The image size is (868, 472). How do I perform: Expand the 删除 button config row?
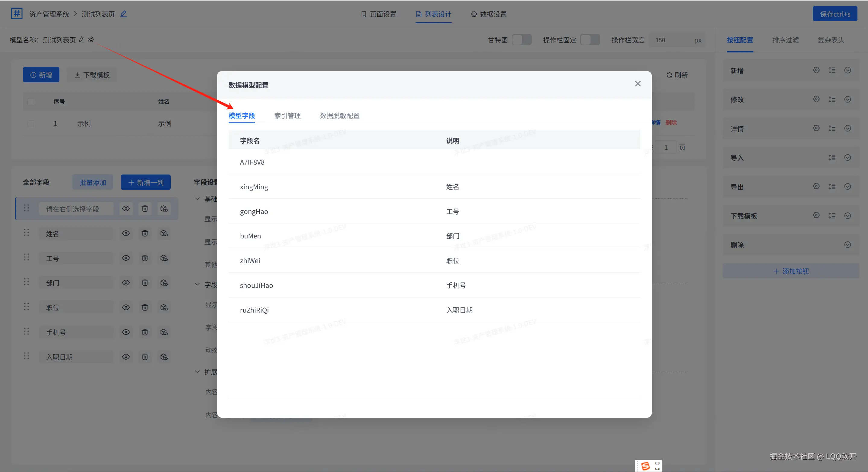(x=848, y=245)
